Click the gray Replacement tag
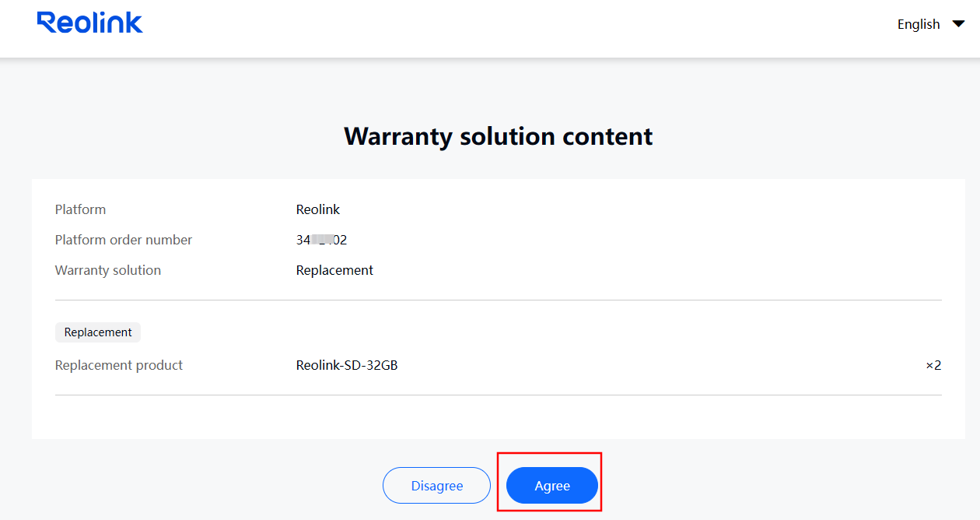 click(98, 332)
